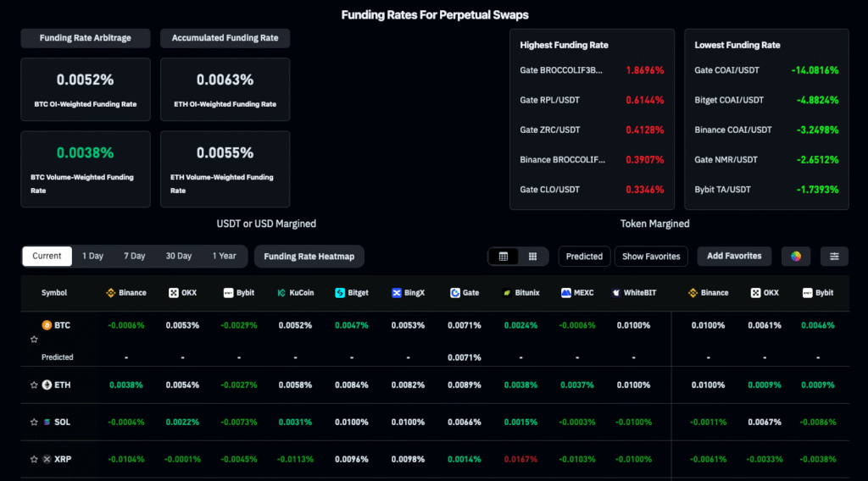The height and width of the screenshot is (481, 868).
Task: Click the first Bybit logo in header
Action: coord(228,293)
